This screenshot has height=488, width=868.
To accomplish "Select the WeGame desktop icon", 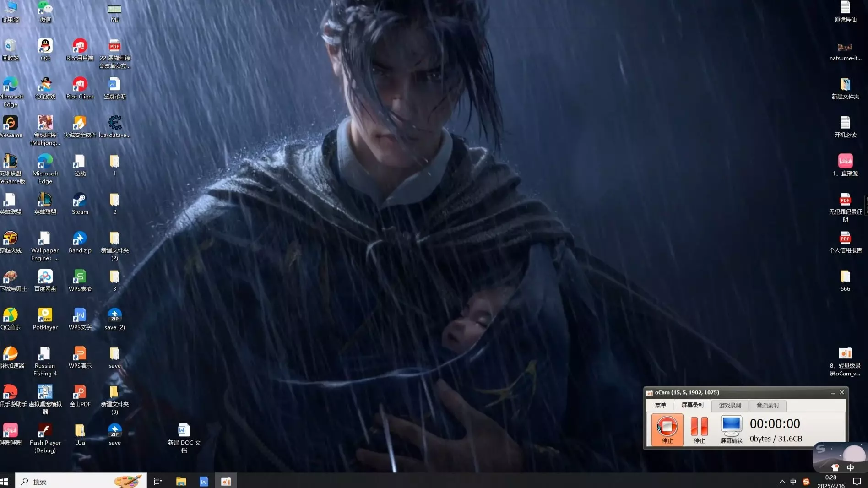I will [11, 127].
